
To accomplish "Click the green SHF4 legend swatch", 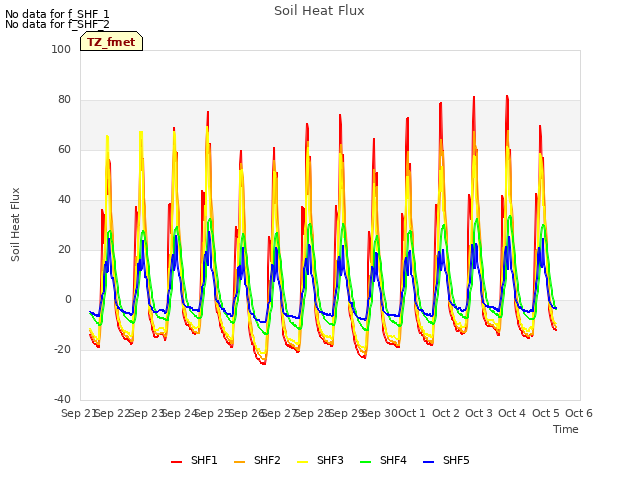I will click(365, 462).
